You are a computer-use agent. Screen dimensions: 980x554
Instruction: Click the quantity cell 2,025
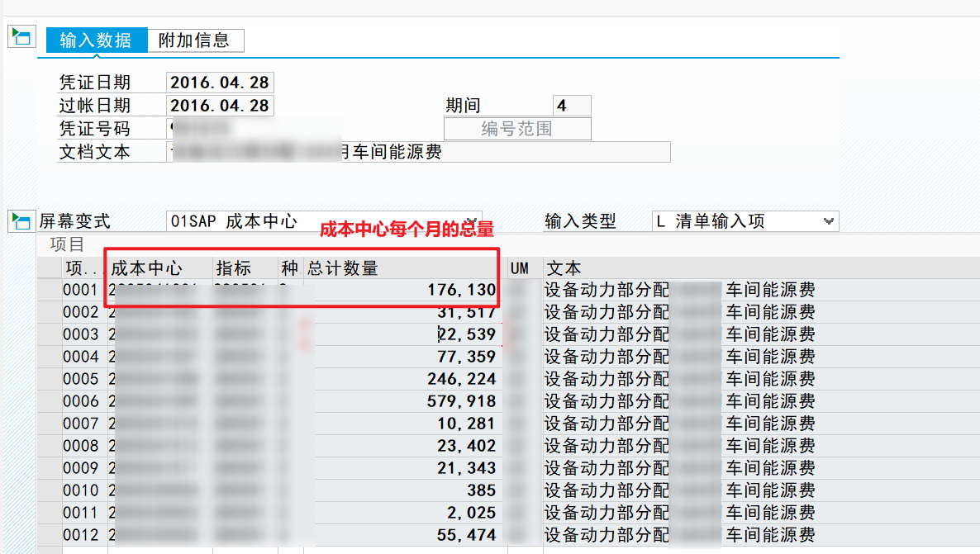point(403,513)
